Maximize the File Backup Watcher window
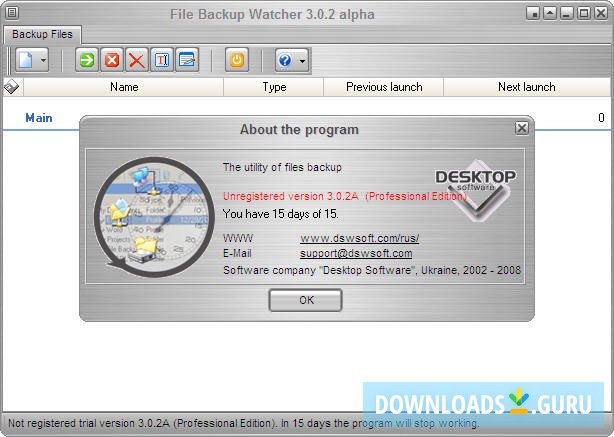 (x=584, y=13)
